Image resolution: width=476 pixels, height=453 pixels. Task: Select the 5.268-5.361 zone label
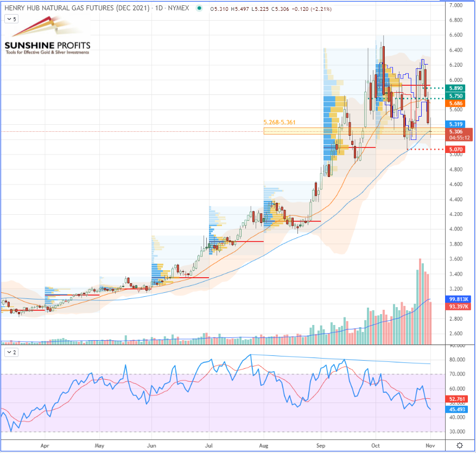point(280,122)
